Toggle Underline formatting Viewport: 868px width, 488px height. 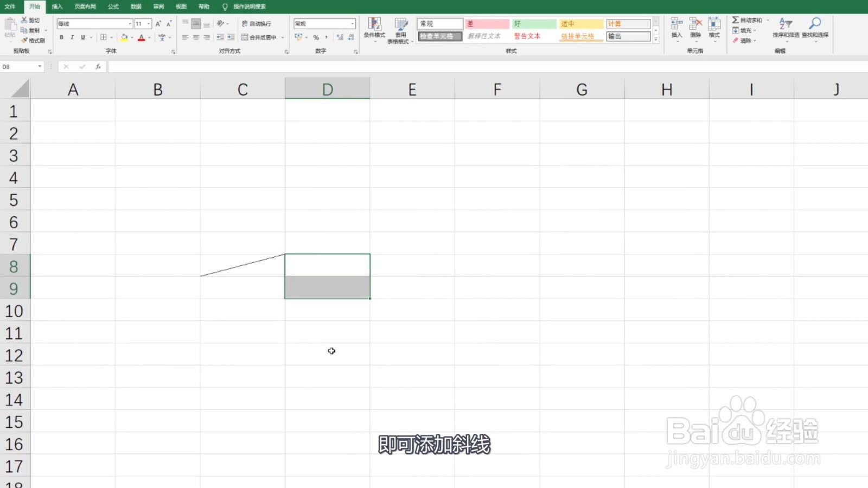(83, 37)
